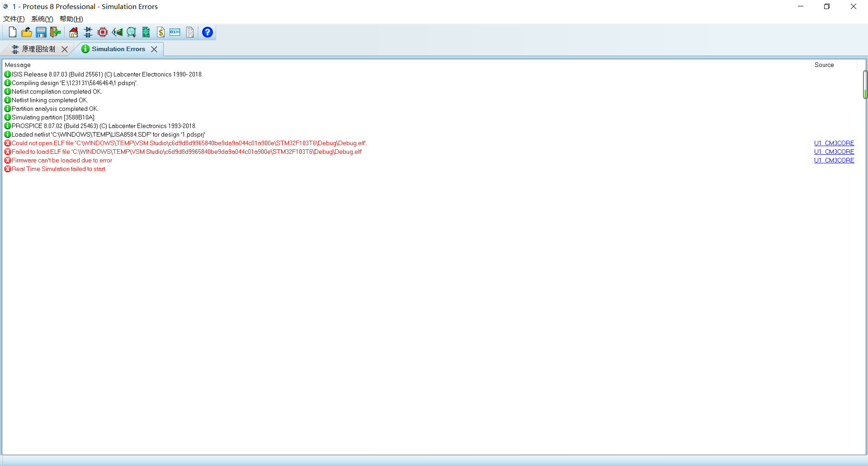Select the Simulation Errors tab
The image size is (868, 466).
tap(118, 49)
